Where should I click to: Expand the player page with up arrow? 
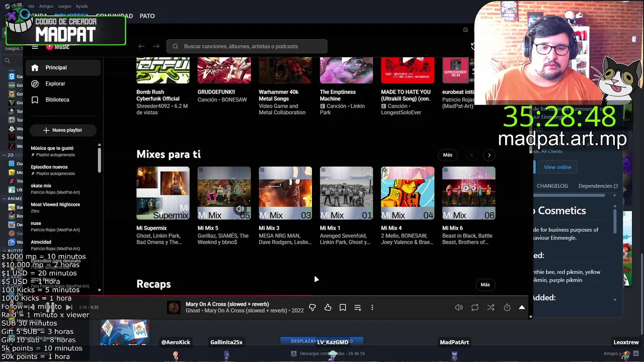(x=522, y=307)
